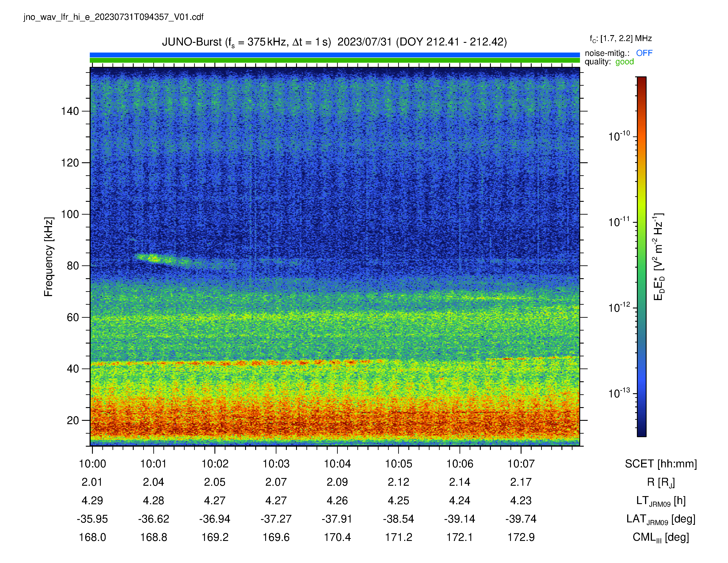Click the 140 kHz frequency tick label
This screenshot has height=563, width=728.
(x=70, y=111)
